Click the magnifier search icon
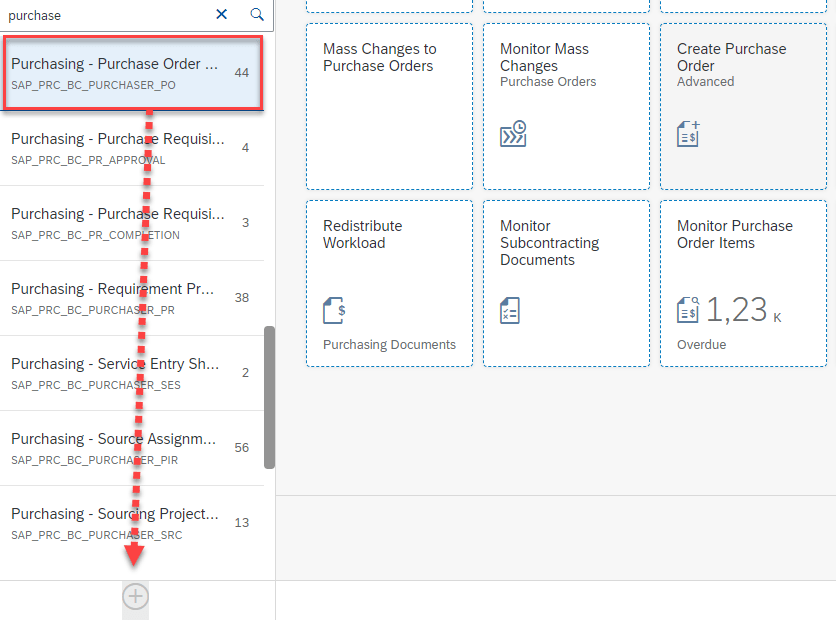 pos(257,14)
